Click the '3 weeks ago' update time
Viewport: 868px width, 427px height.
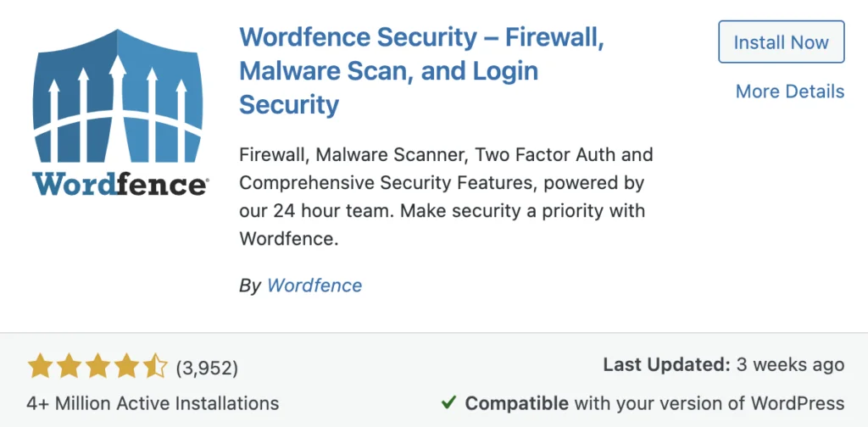pos(791,365)
